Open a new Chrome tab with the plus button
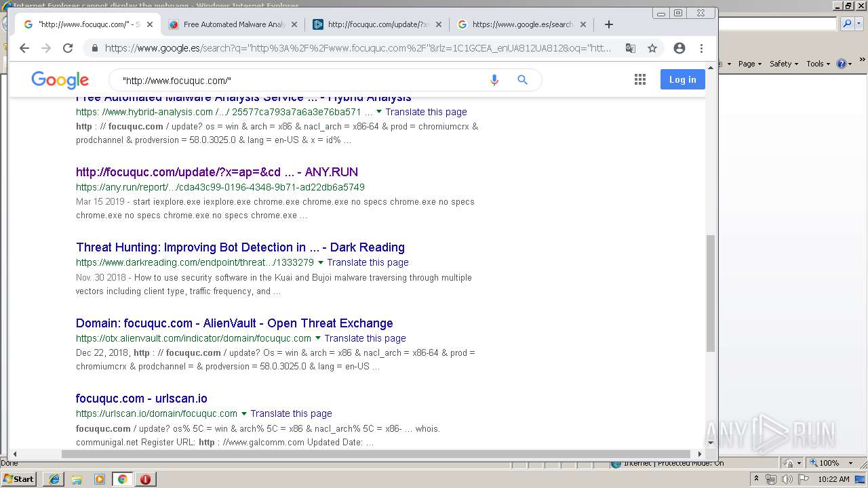Viewport: 868px width, 488px height. coord(609,24)
